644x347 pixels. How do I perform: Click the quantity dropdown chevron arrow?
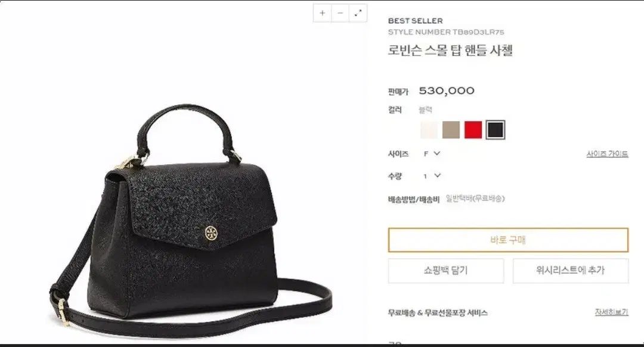tap(438, 175)
